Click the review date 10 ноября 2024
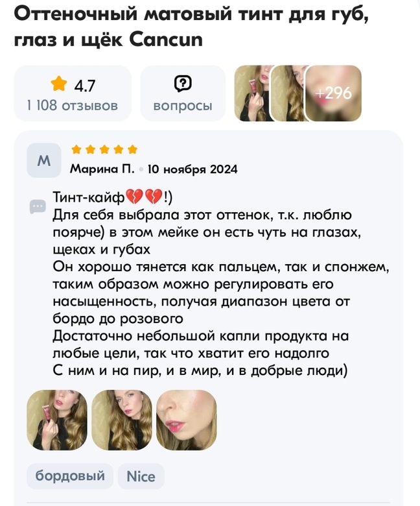The width and height of the screenshot is (420, 506). pyautogui.click(x=192, y=169)
